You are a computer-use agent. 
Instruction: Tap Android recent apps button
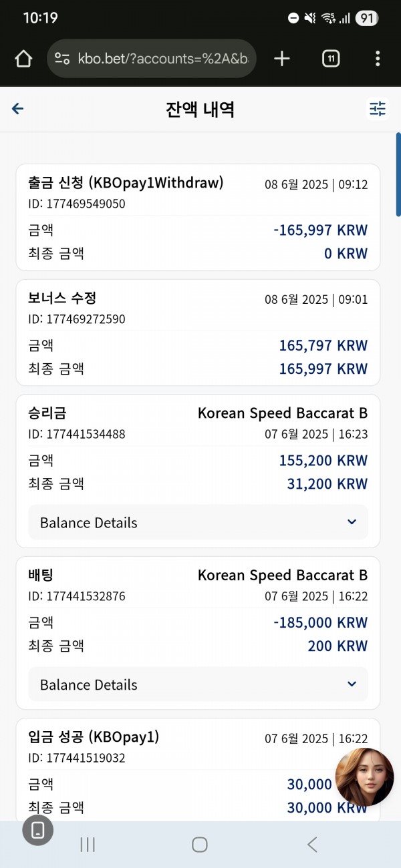click(88, 845)
